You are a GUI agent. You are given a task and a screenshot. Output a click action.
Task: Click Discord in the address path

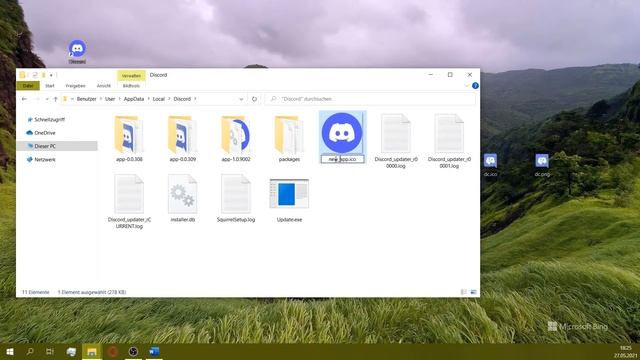[x=182, y=99]
